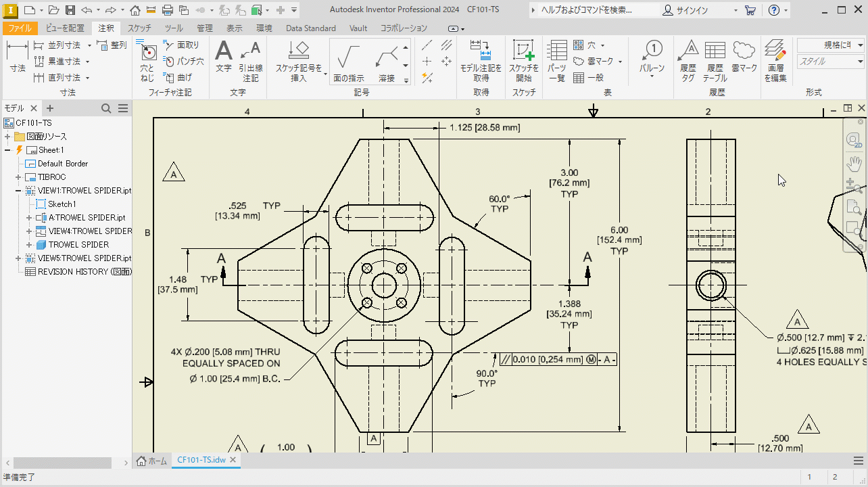
Task: Start a sketch with スケッチを開始
Action: pos(524,62)
